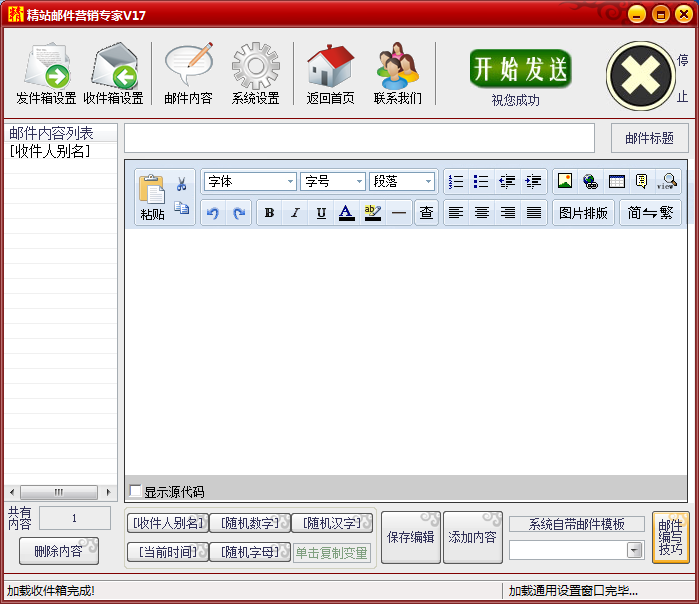The width and height of the screenshot is (699, 604).
Task: Toggle bold formatting in editor toolbar
Action: point(269,213)
